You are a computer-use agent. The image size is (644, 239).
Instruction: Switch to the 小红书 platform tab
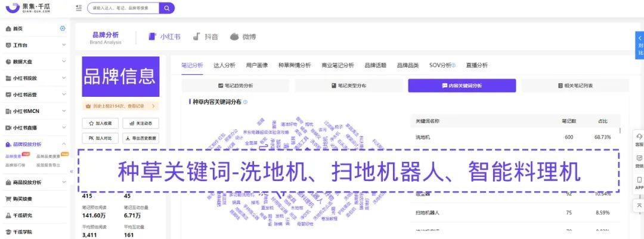click(x=165, y=36)
